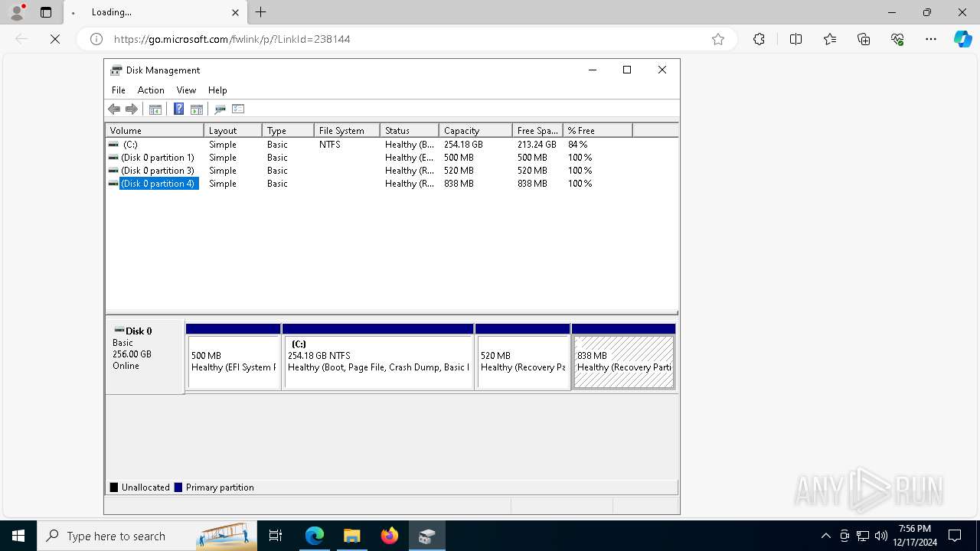View site information icon in address bar
This screenshot has width=980, height=551.
(x=96, y=39)
